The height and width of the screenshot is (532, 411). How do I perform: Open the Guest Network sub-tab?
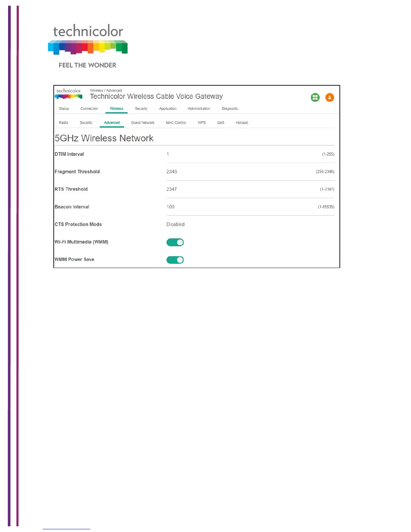[143, 123]
